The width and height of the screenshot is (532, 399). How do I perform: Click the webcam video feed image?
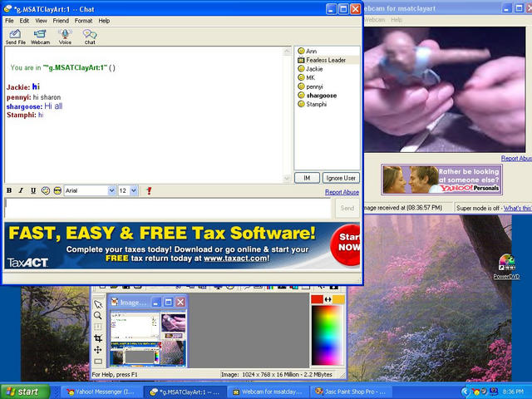click(x=445, y=89)
